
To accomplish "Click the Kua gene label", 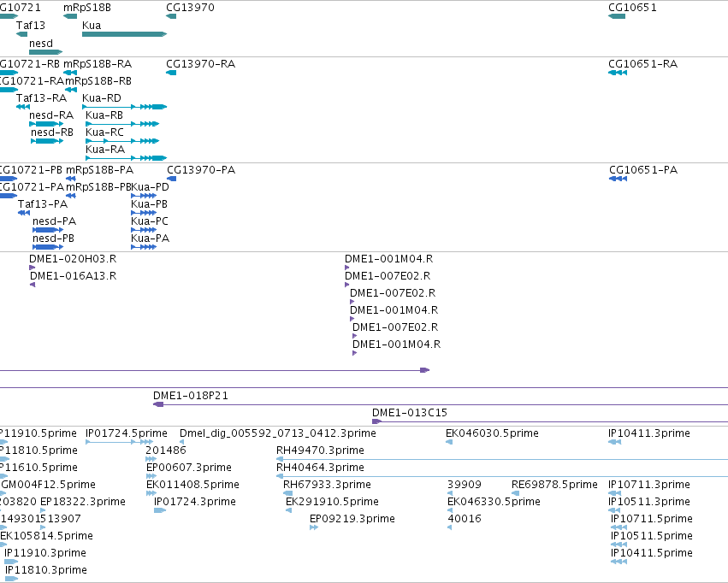I will pyautogui.click(x=92, y=26).
